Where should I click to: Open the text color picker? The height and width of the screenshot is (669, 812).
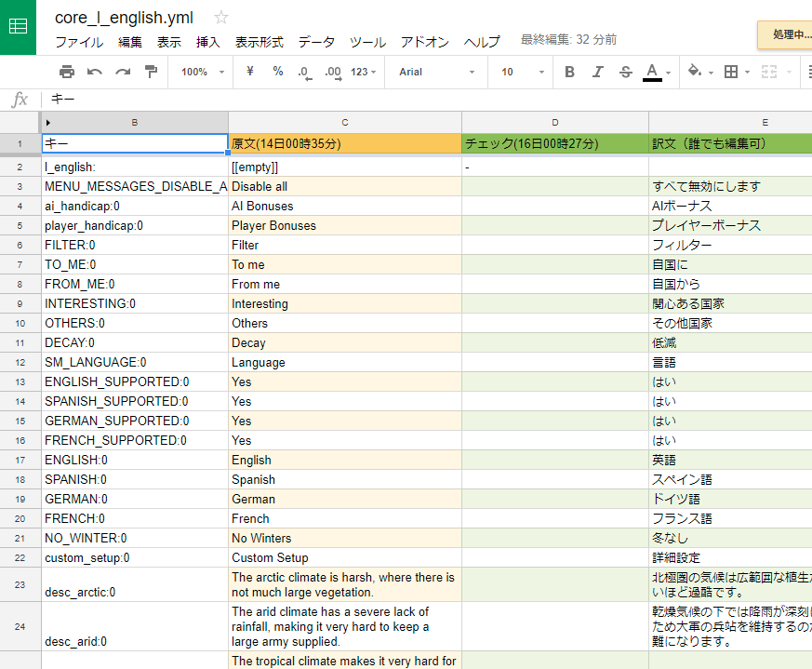coord(652,72)
